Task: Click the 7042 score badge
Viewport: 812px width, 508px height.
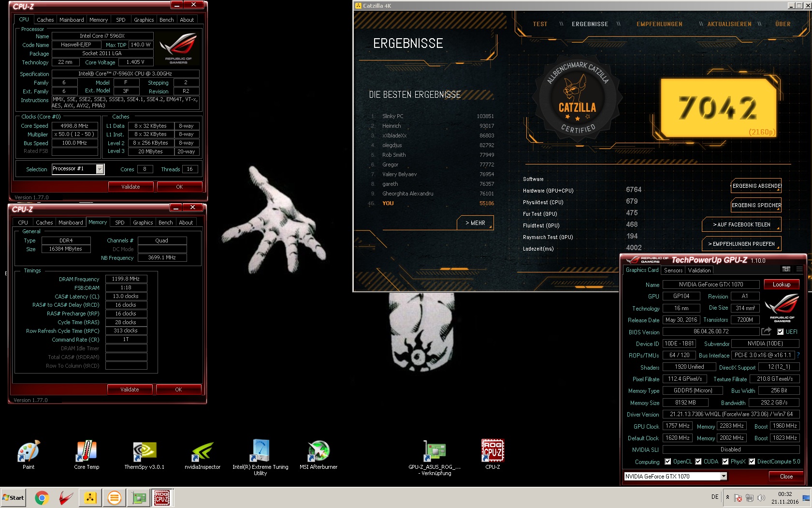Action: coord(718,107)
